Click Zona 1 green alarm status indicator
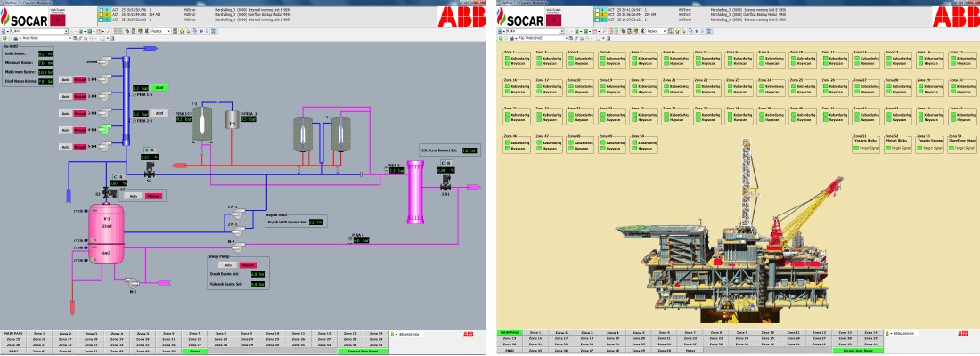The width and height of the screenshot is (980, 356). point(509,59)
